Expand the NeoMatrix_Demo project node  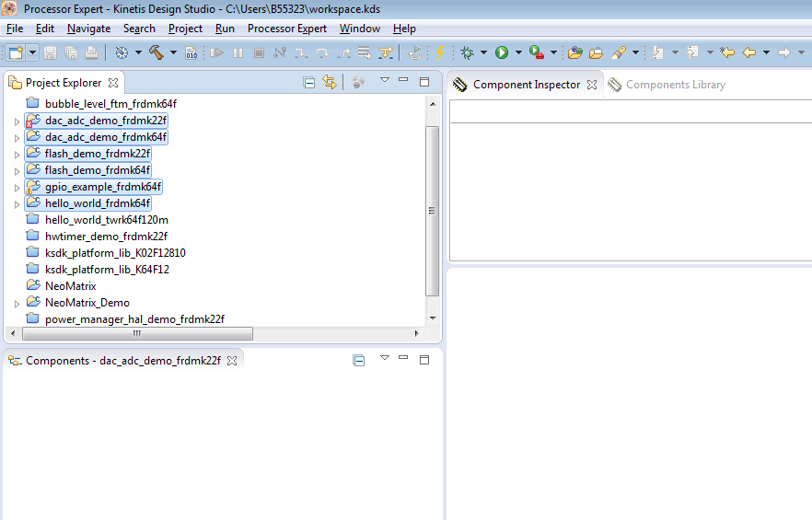click(17, 303)
